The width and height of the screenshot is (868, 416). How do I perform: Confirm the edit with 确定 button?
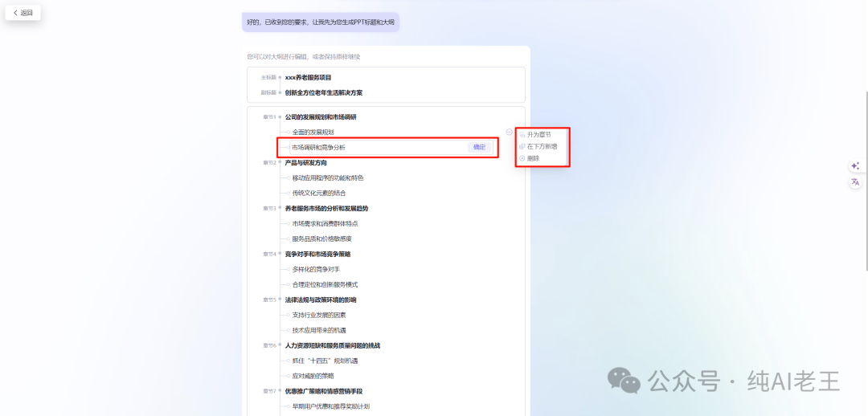point(479,147)
